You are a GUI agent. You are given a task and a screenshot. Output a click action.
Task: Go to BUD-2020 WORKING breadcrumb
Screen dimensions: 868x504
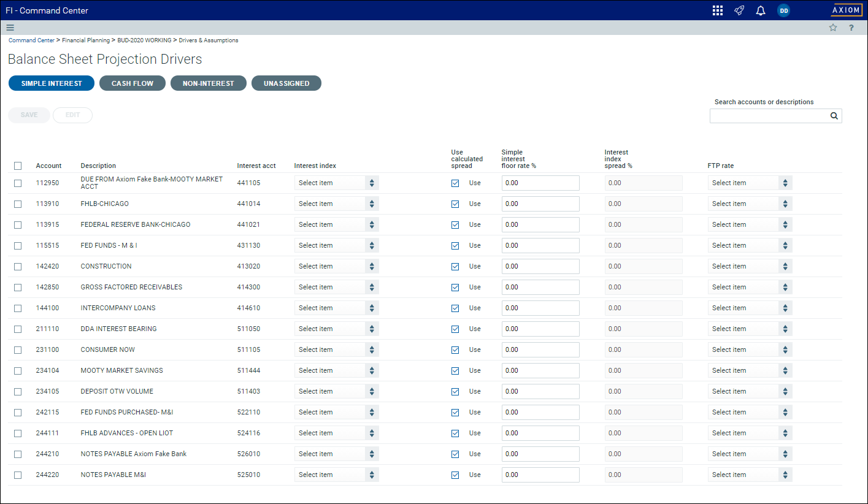point(144,40)
